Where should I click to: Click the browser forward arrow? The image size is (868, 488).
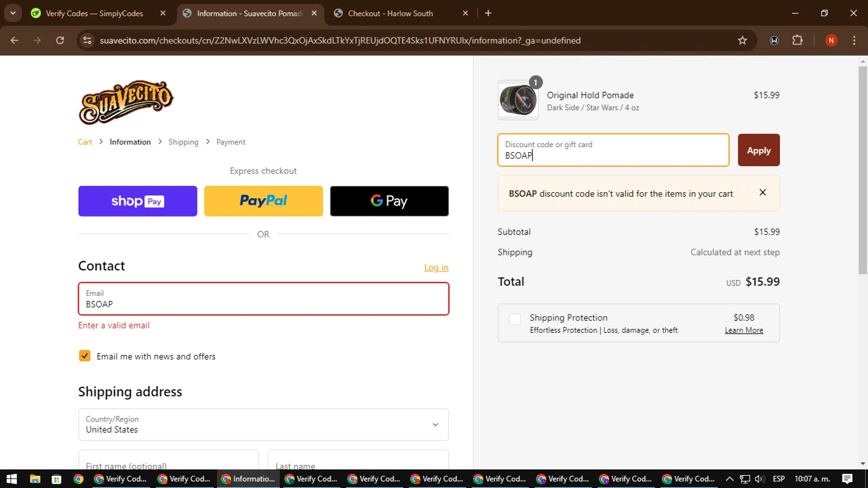pos(37,41)
